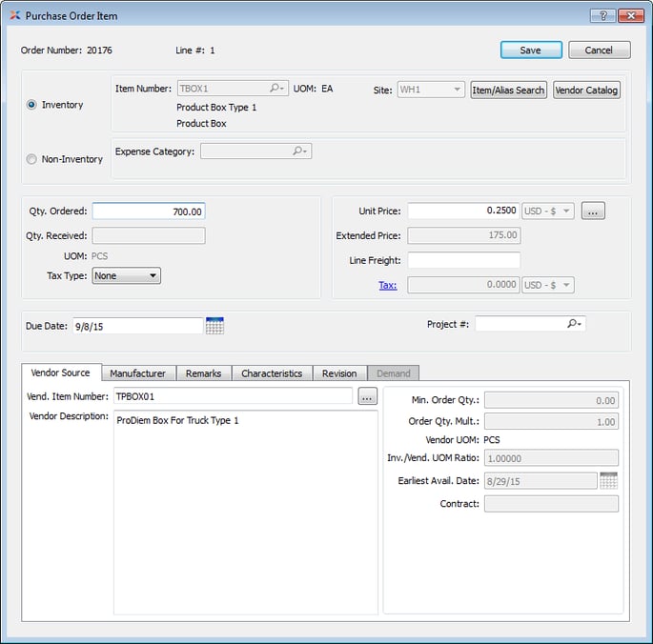Click the application icon in title bar
This screenshot has height=644, width=653.
pyautogui.click(x=14, y=16)
